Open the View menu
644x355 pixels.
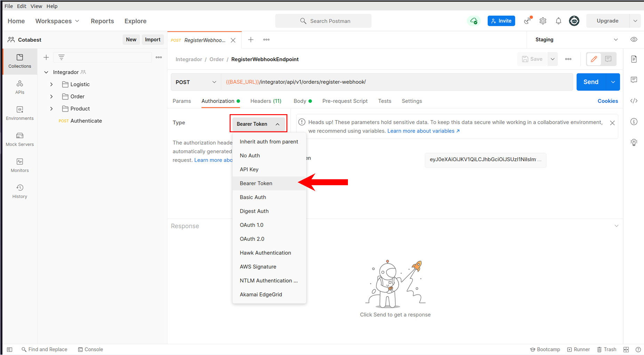click(x=36, y=6)
